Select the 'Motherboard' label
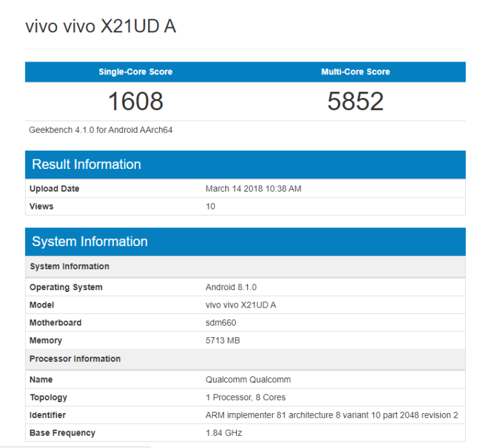 tap(56, 323)
